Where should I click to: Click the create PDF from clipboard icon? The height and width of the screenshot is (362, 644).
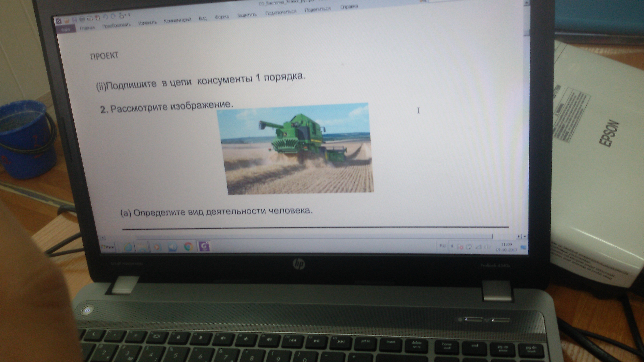pyautogui.click(x=97, y=18)
